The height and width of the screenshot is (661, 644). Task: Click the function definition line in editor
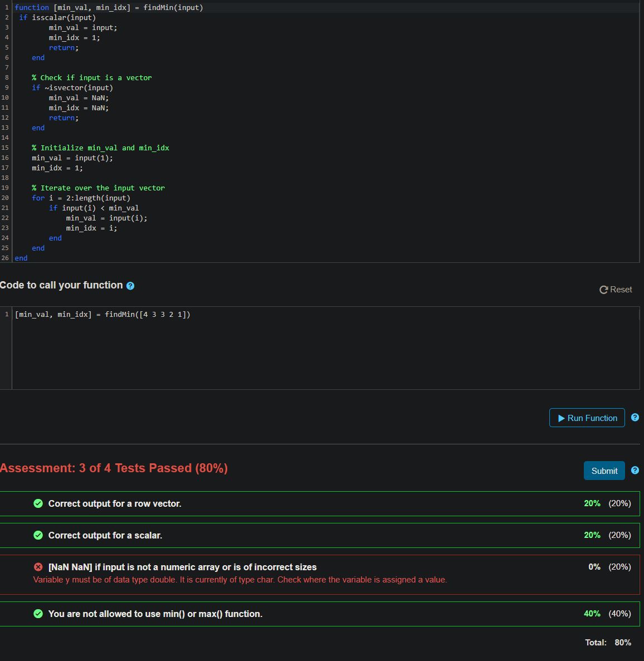click(x=109, y=8)
